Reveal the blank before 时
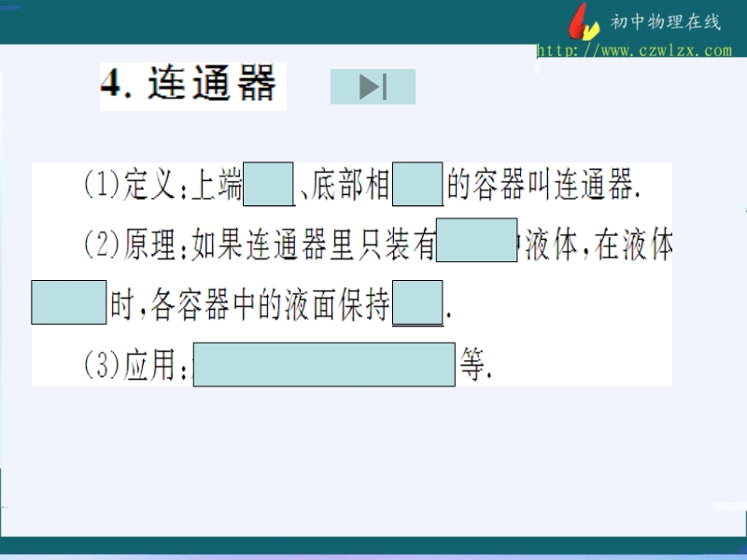 [x=68, y=301]
